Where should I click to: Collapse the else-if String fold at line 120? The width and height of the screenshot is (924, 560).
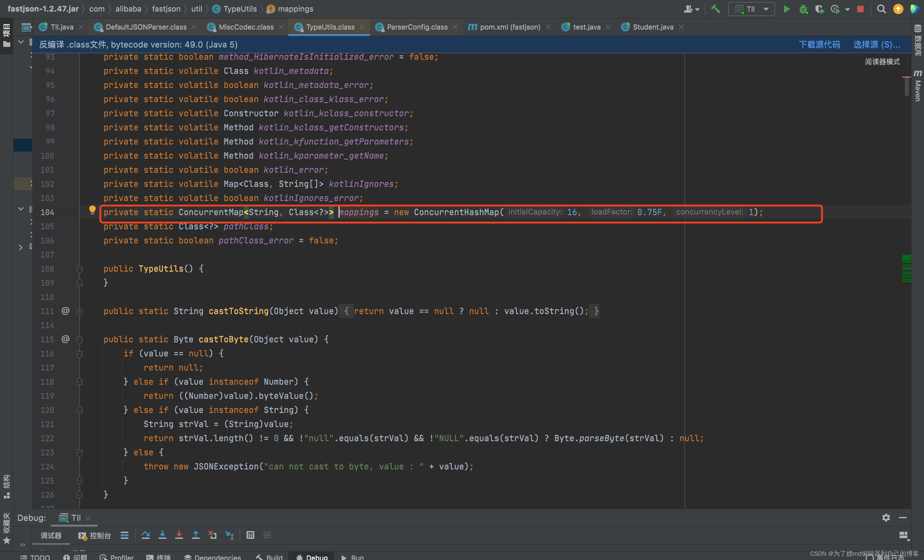80,410
